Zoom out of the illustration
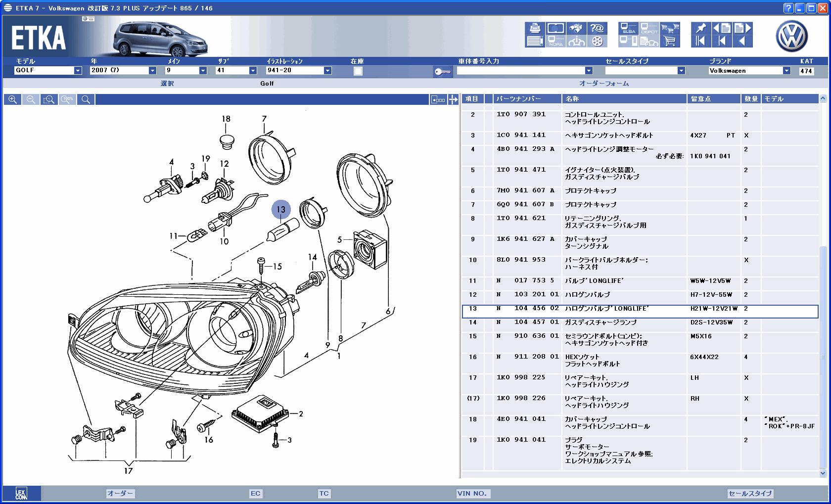 31,99
